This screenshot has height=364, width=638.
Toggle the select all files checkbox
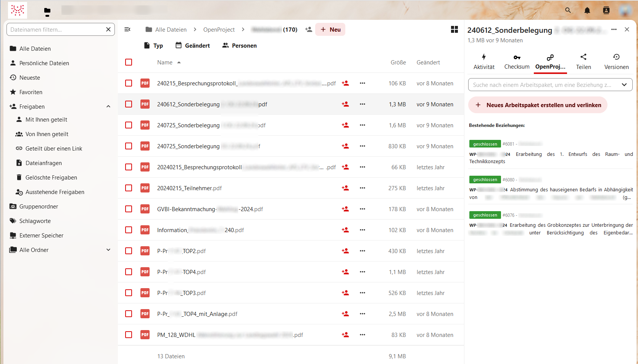pyautogui.click(x=129, y=62)
